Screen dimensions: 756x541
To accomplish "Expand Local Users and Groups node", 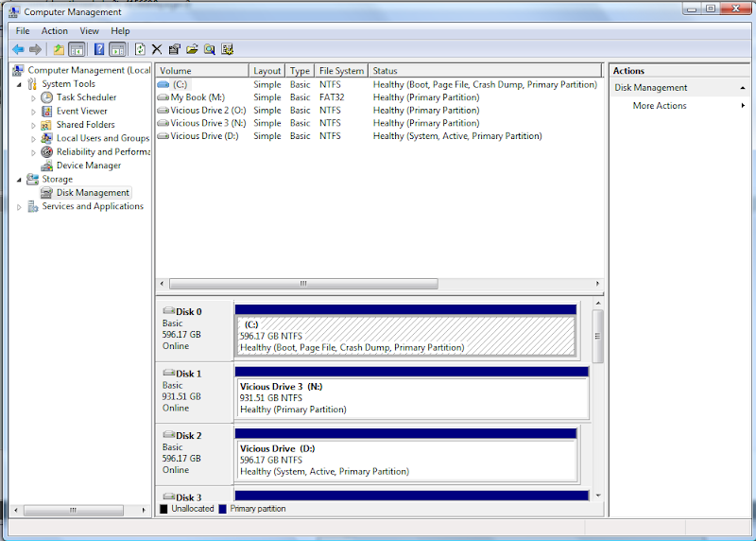I will (33, 139).
